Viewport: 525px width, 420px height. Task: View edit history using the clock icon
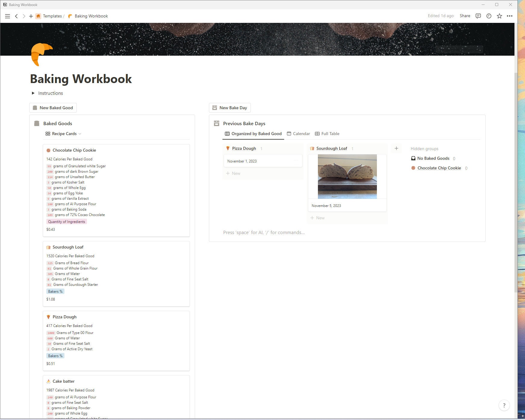[489, 16]
